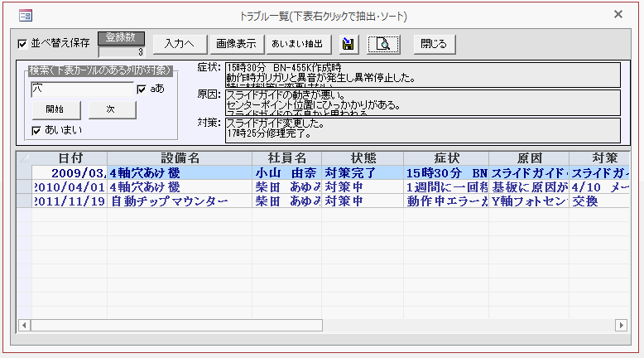The width and height of the screenshot is (644, 358).
Task: Click 動作中エラー symptom cell
Action: tap(446, 201)
